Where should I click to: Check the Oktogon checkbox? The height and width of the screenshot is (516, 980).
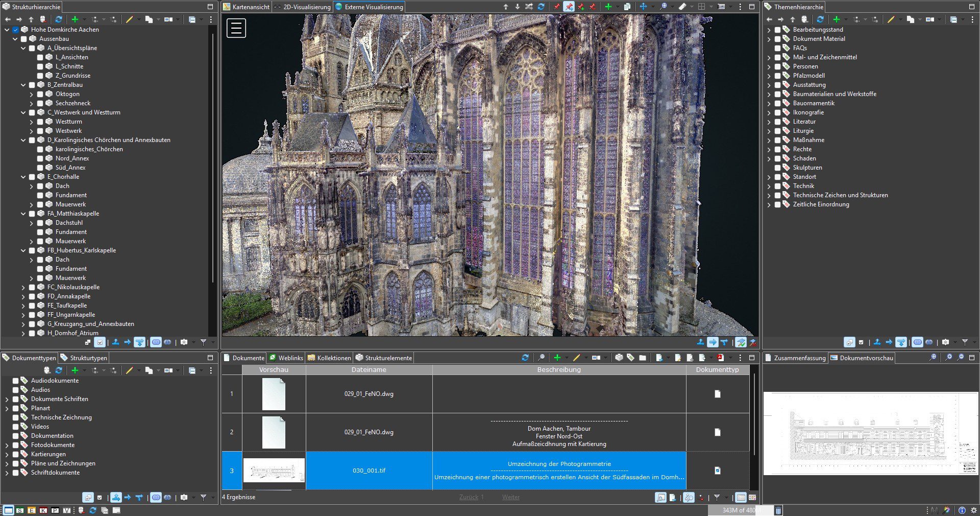pos(40,94)
